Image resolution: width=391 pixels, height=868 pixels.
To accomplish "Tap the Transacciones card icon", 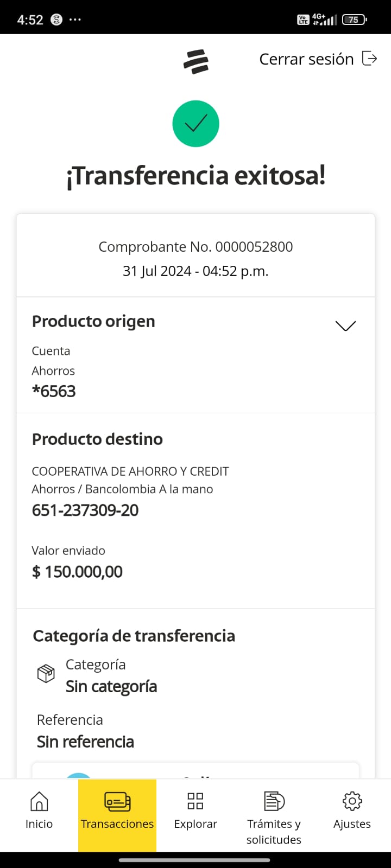I will tap(117, 801).
